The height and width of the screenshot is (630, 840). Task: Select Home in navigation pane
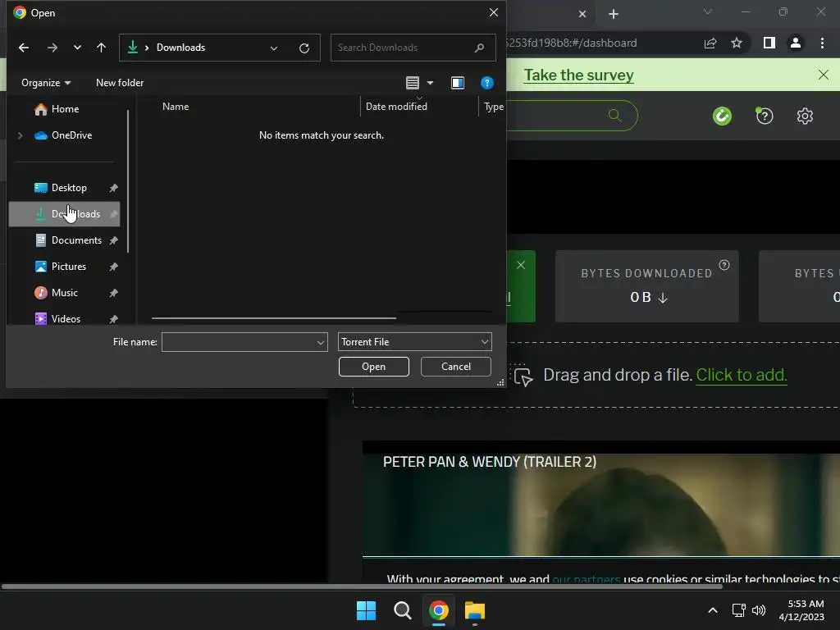click(x=65, y=109)
